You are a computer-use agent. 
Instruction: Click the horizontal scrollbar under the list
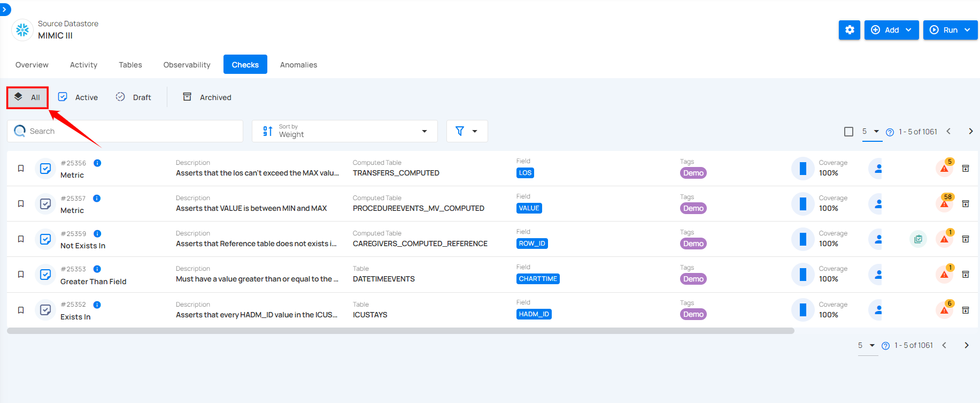click(x=400, y=331)
